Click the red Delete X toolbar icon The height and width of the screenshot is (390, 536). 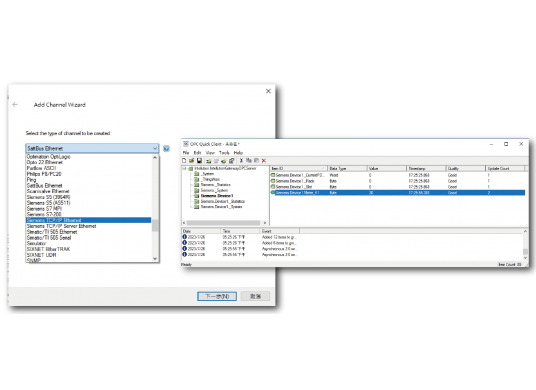pyautogui.click(x=264, y=160)
